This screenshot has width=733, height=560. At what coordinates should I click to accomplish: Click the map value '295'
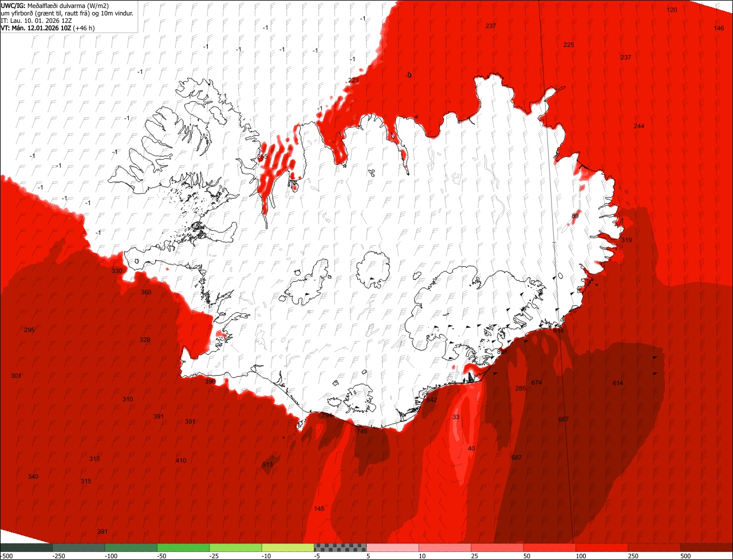30,330
